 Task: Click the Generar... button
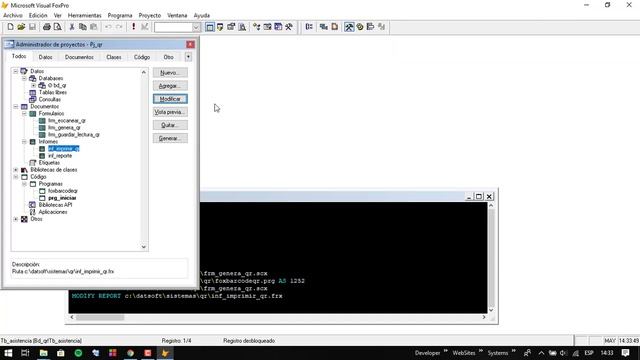(x=170, y=138)
